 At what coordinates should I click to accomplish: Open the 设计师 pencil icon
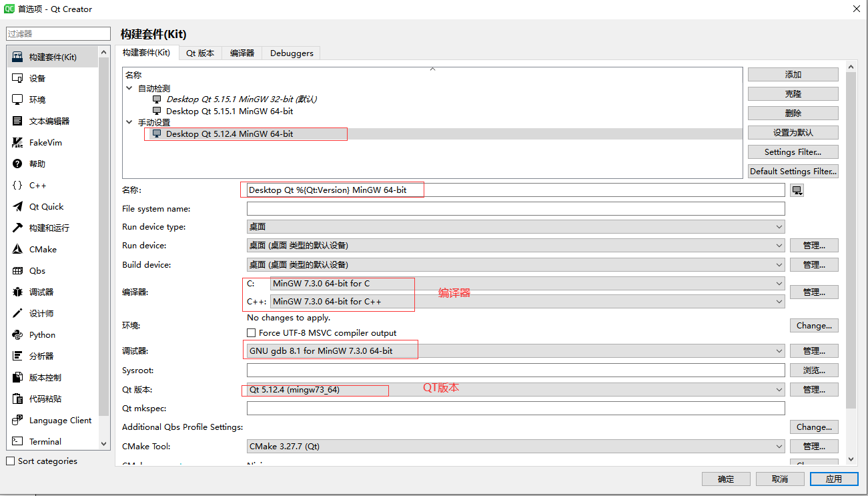17,313
